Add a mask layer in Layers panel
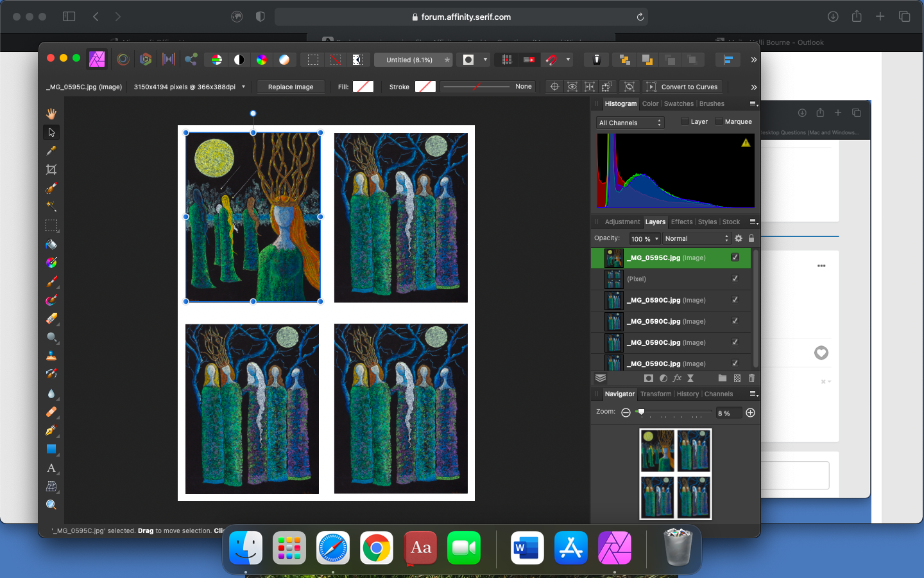Screen dimensions: 924x578 (x=649, y=378)
